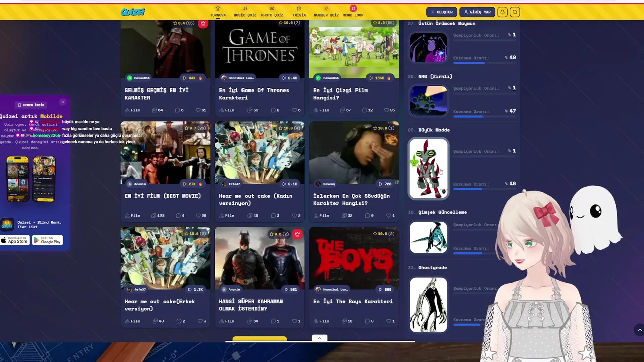Open Hannibal Lan... author on The Boys card
The width and height of the screenshot is (644, 362).
pos(332,289)
